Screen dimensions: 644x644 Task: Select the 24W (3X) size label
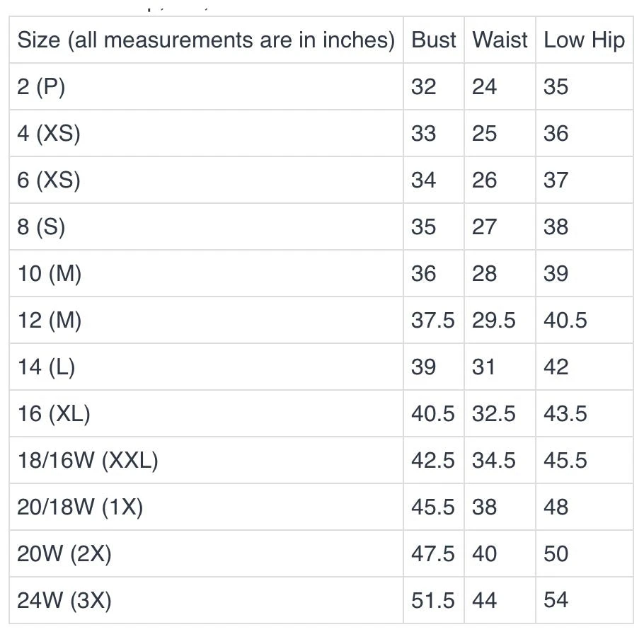point(64,601)
